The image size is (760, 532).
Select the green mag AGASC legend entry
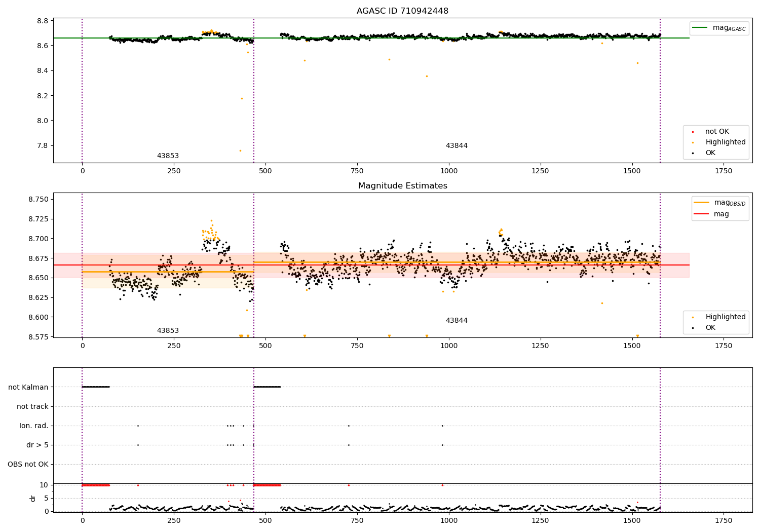pos(719,28)
